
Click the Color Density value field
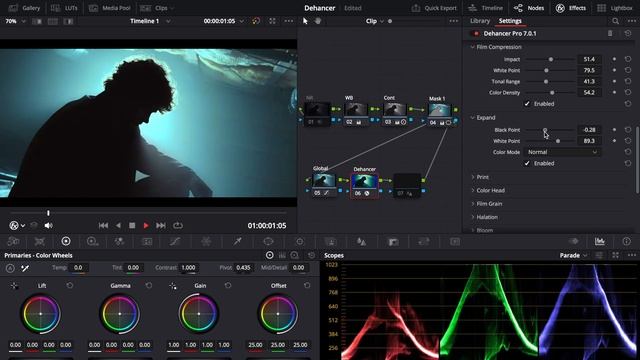tap(589, 93)
